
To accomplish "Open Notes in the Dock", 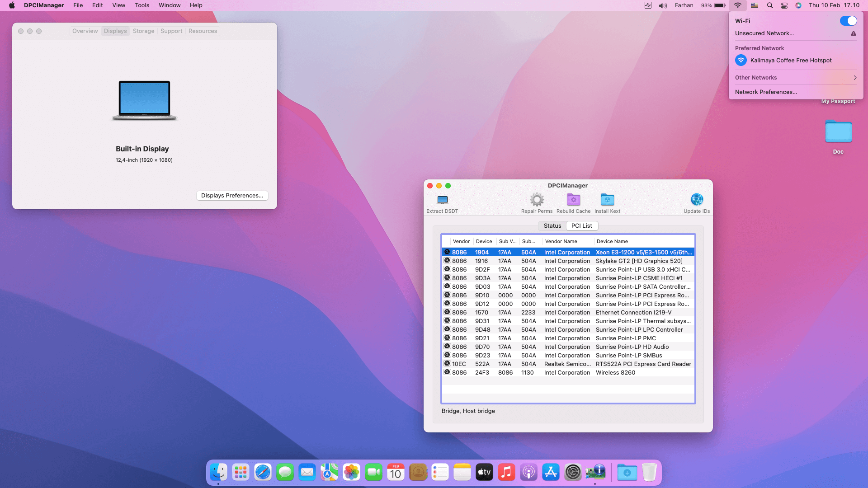I will [x=462, y=472].
